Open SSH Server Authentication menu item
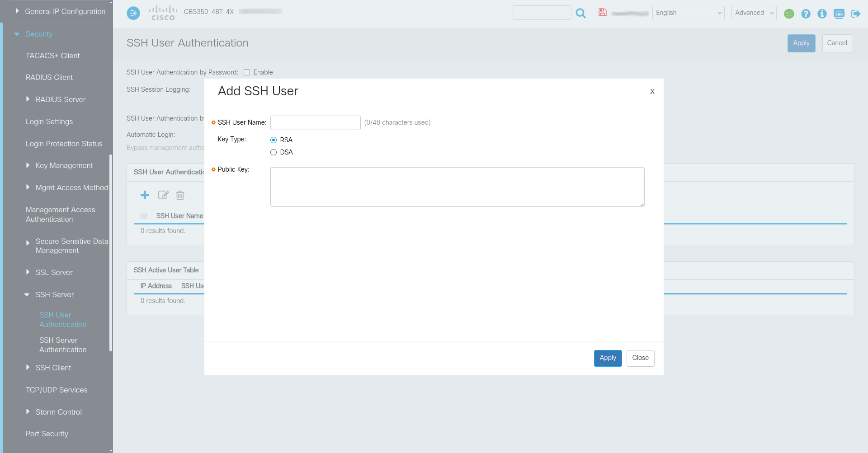The width and height of the screenshot is (868, 453). pos(62,345)
